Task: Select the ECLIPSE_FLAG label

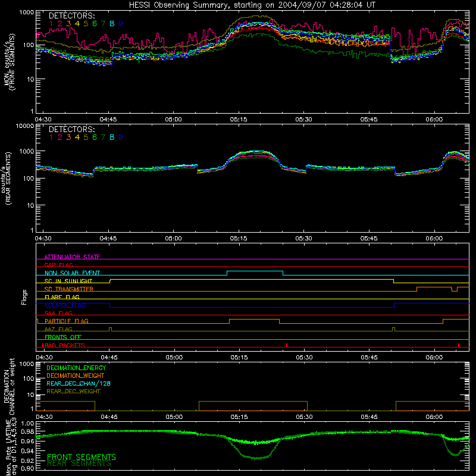Action: [x=65, y=305]
